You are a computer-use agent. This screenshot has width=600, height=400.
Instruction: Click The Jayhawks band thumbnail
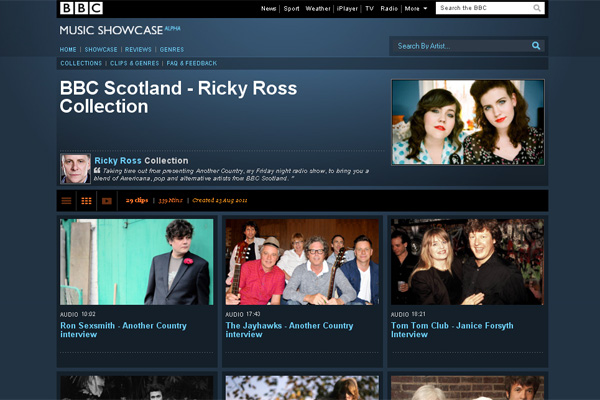tap(302, 262)
